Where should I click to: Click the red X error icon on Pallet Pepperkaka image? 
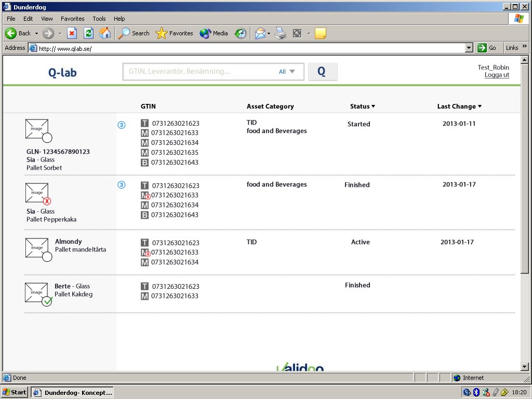(x=47, y=201)
